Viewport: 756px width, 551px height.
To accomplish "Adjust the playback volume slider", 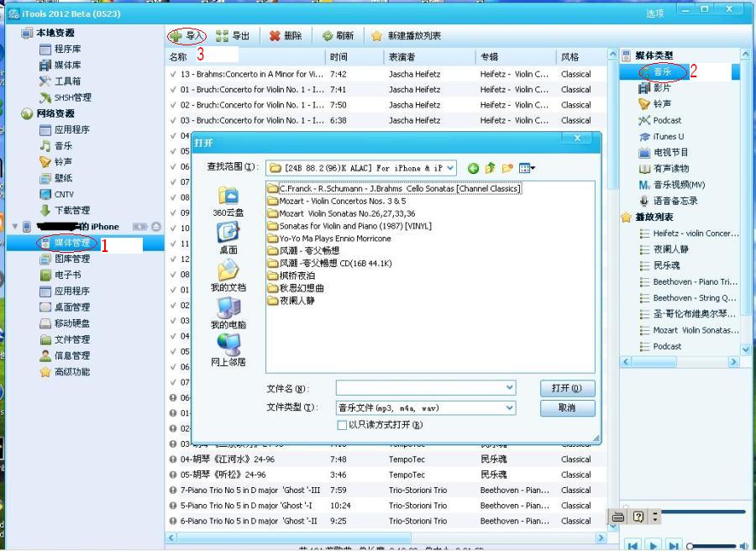I will (712, 546).
